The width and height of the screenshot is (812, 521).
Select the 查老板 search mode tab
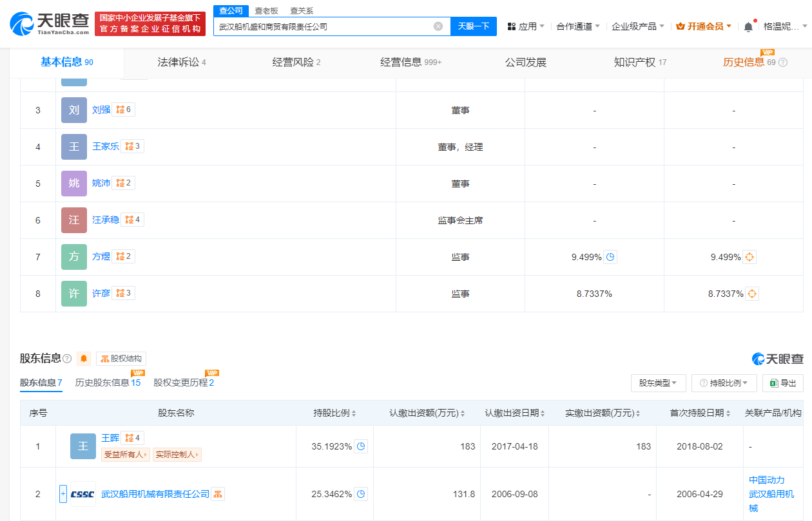[266, 11]
